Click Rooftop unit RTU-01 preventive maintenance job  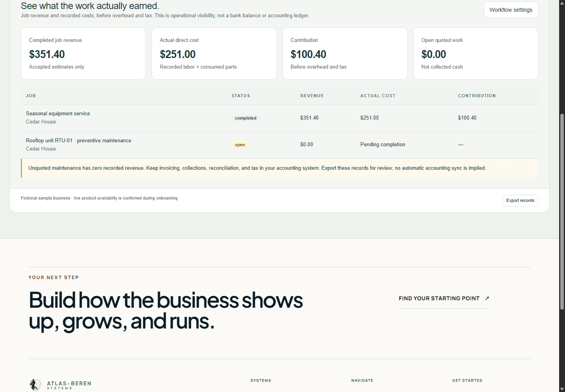coord(78,140)
